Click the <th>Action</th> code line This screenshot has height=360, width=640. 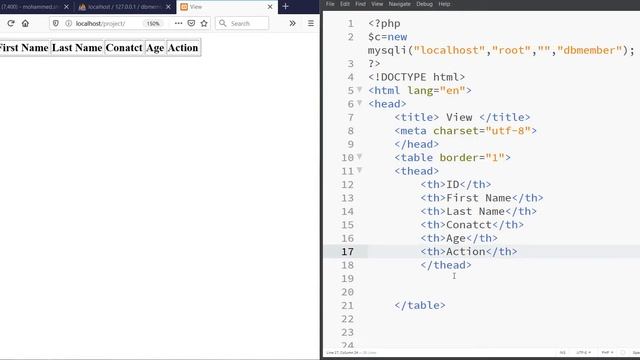(x=469, y=252)
